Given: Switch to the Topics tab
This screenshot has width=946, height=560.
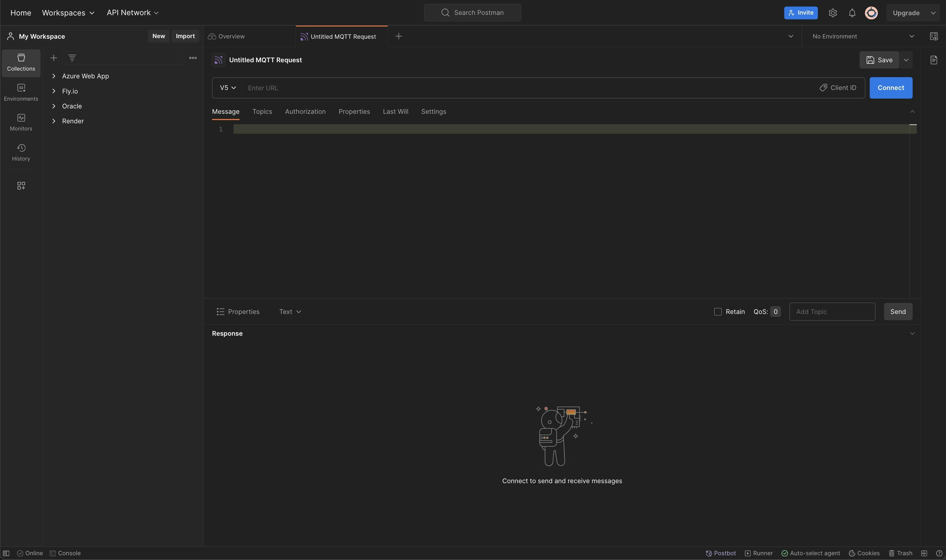Looking at the screenshot, I should 262,112.
